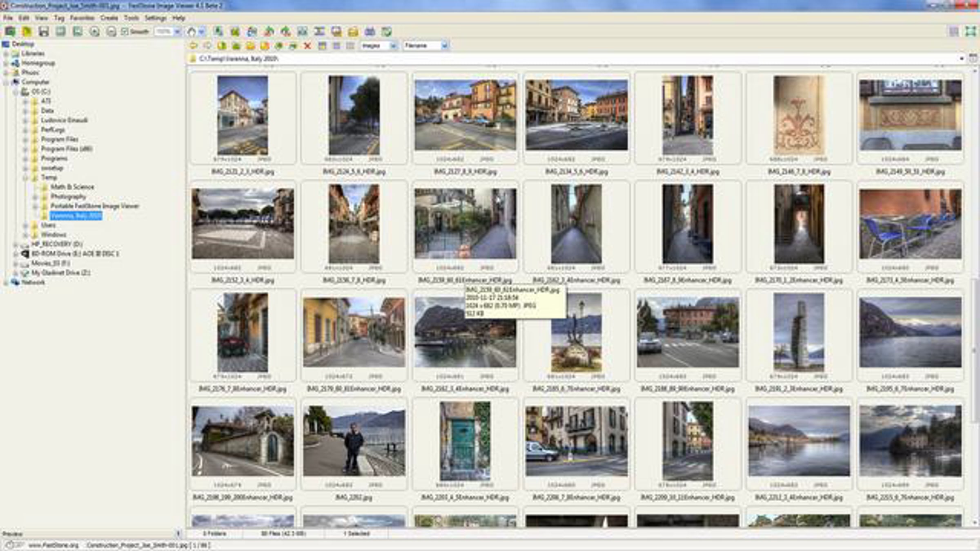Select Homegroup in the folder tree

click(x=38, y=63)
